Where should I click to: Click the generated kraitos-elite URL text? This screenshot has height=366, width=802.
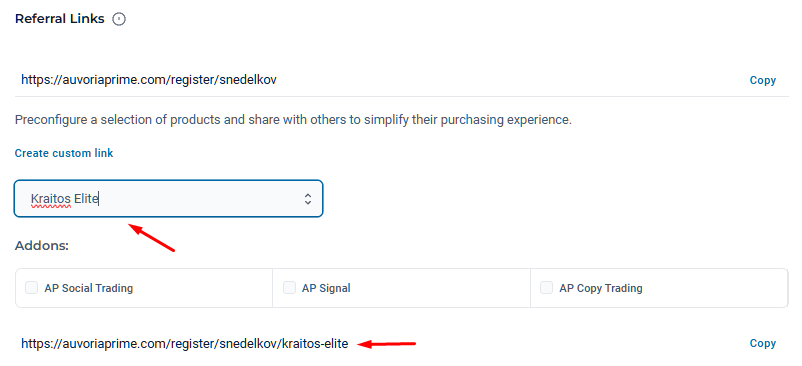[x=185, y=344]
